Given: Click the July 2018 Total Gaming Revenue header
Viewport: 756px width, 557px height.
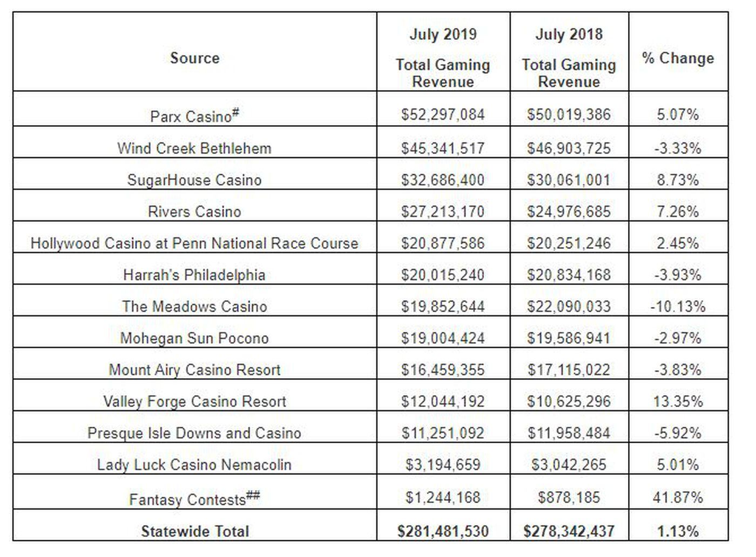Looking at the screenshot, I should [x=569, y=57].
